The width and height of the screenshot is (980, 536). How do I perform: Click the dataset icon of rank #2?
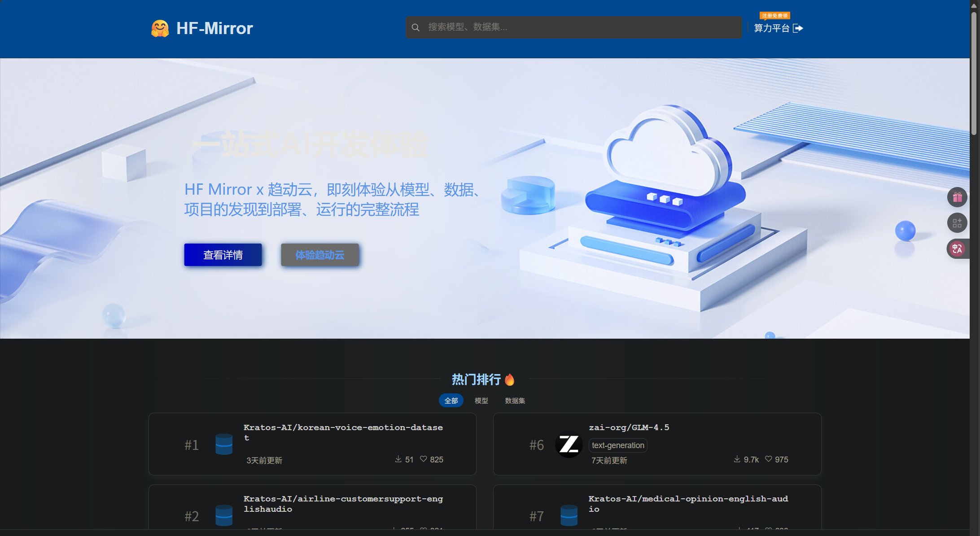point(224,515)
